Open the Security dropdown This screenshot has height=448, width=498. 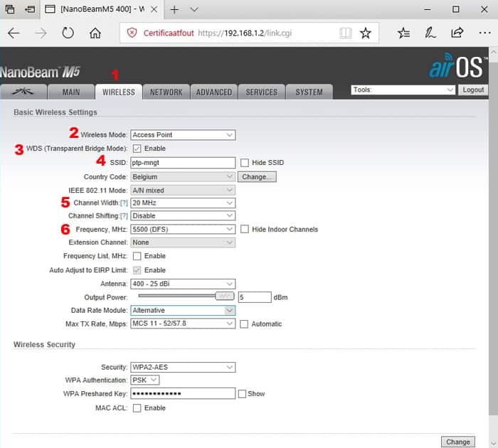(183, 368)
